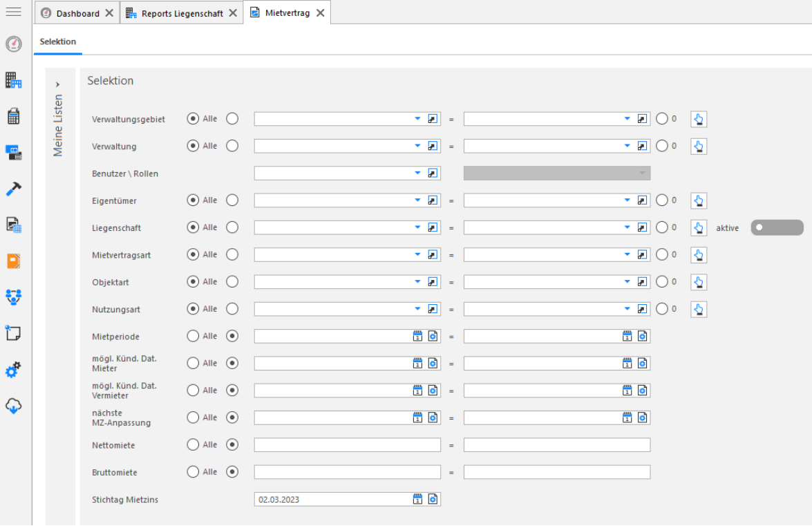
Task: Click the hand pointer icon for Mietvertragsart
Action: 699,255
